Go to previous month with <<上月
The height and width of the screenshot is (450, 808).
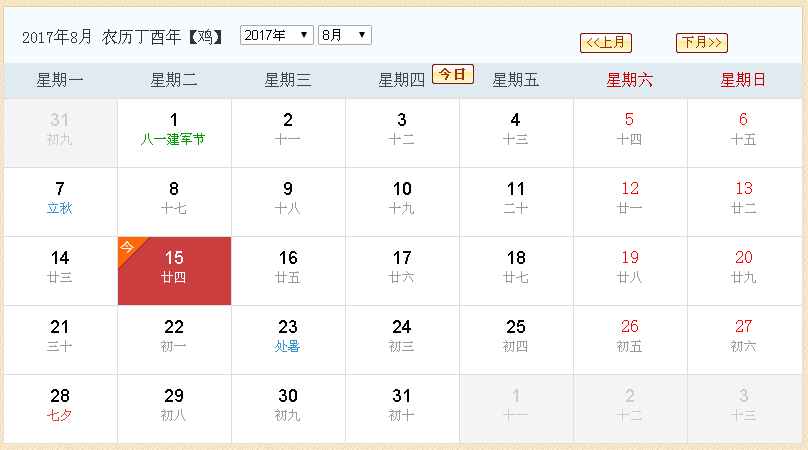[x=605, y=43]
